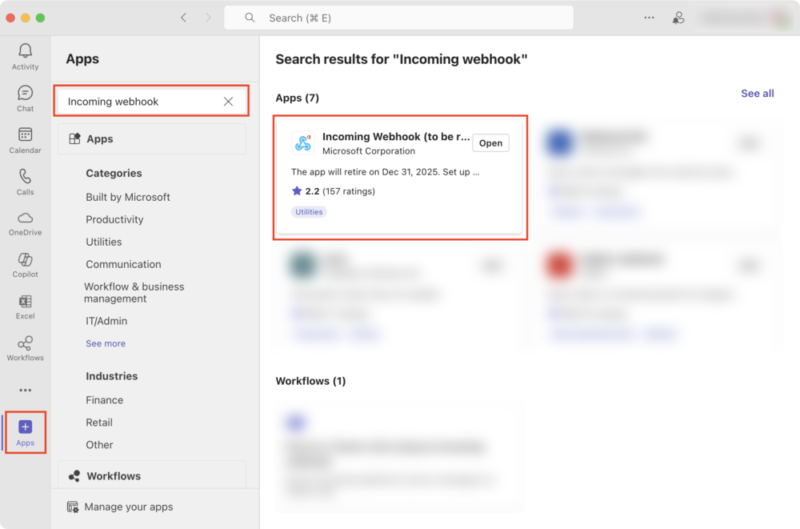800x529 pixels.
Task: Open the Workflows icon in sidebar
Action: pos(25,343)
